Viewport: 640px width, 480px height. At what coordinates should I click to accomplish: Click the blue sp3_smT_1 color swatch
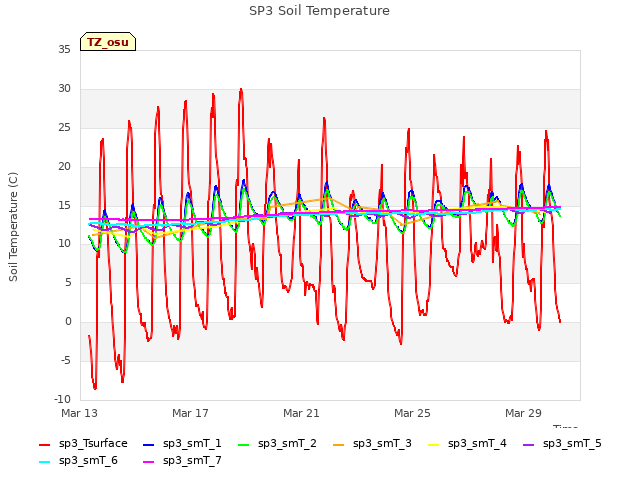(x=149, y=444)
